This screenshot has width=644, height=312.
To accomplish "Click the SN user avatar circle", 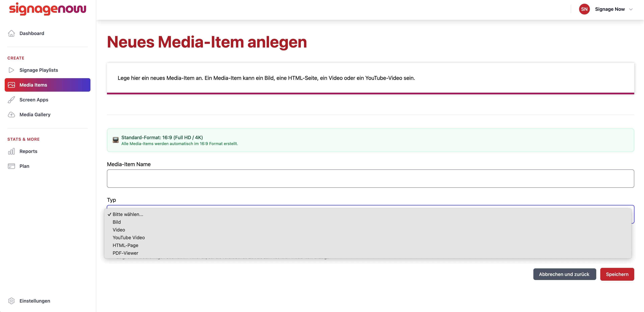I will click(584, 9).
